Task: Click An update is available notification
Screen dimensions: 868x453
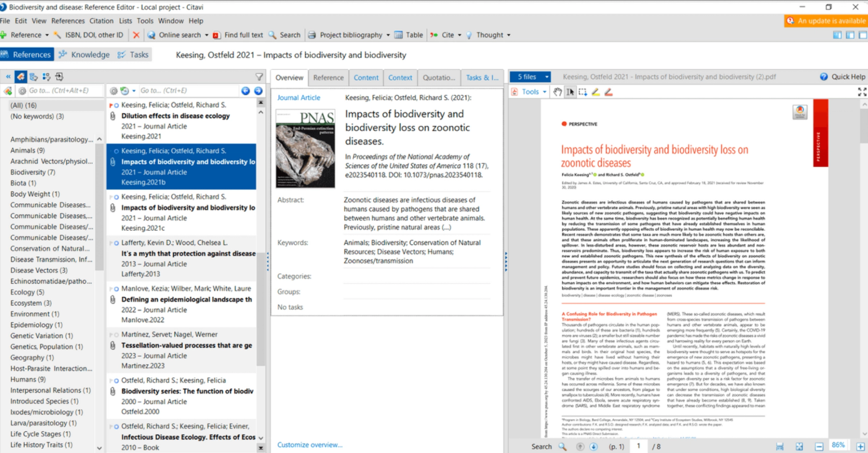Action: point(826,21)
